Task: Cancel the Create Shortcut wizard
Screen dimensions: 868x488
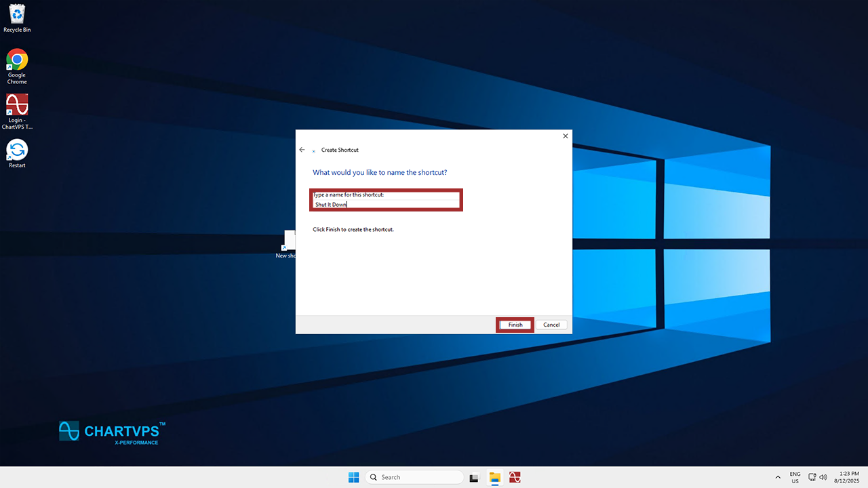Action: pyautogui.click(x=551, y=325)
